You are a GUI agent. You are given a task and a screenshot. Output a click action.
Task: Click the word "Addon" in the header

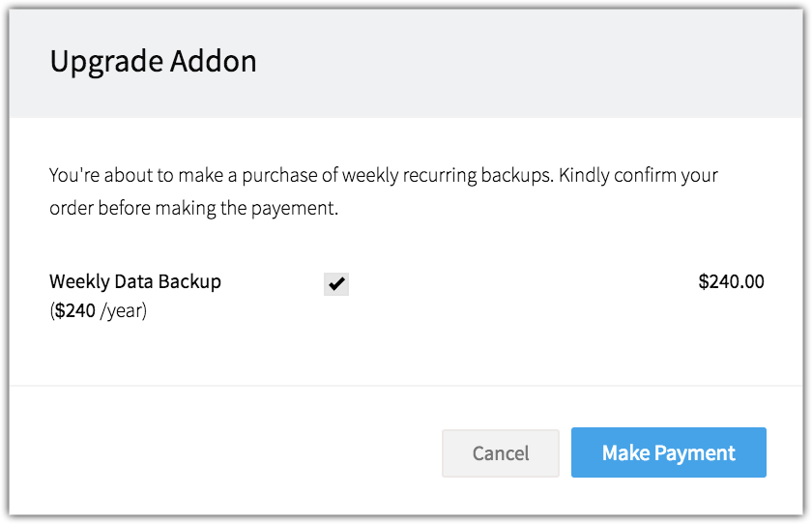214,61
